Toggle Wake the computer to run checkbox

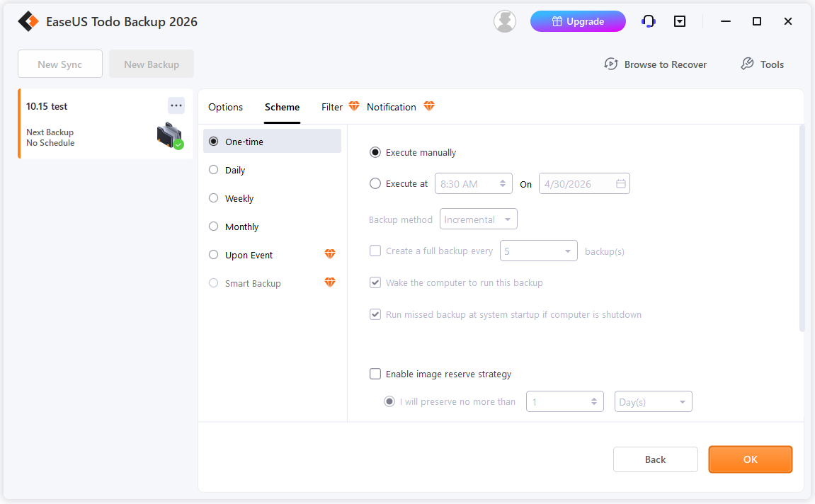(375, 282)
